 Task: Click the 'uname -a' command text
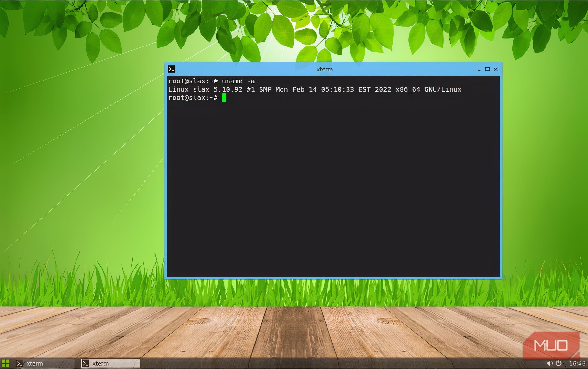(238, 81)
